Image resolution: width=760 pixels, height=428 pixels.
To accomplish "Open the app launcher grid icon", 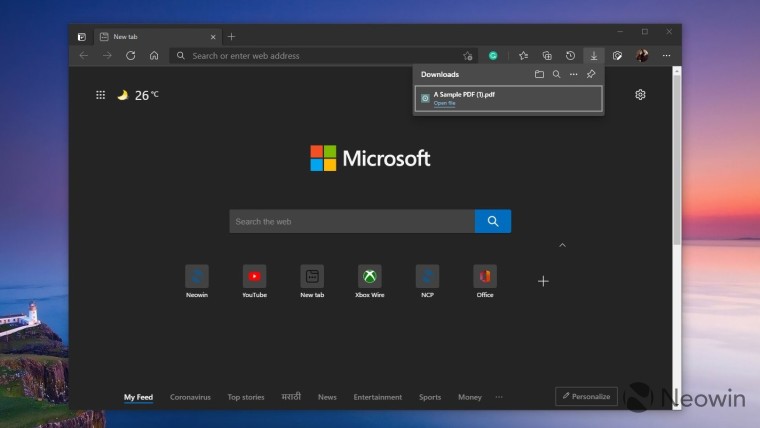I will tap(100, 95).
